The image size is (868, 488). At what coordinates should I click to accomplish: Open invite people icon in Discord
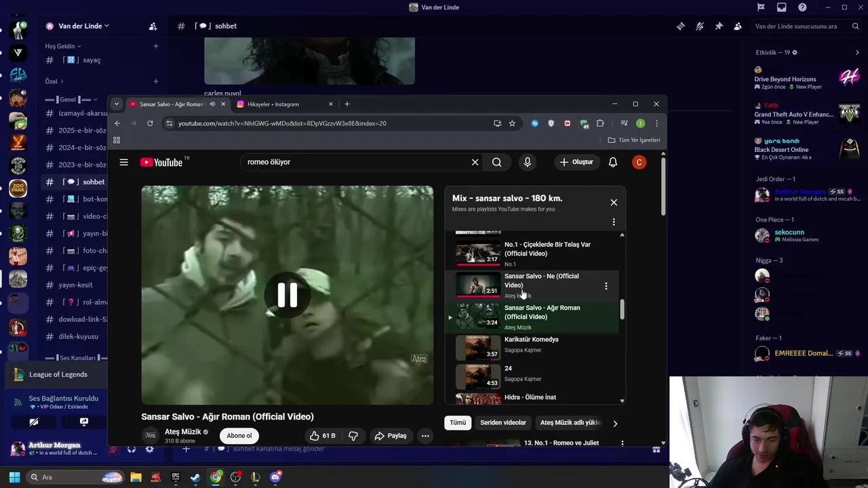pos(153,26)
